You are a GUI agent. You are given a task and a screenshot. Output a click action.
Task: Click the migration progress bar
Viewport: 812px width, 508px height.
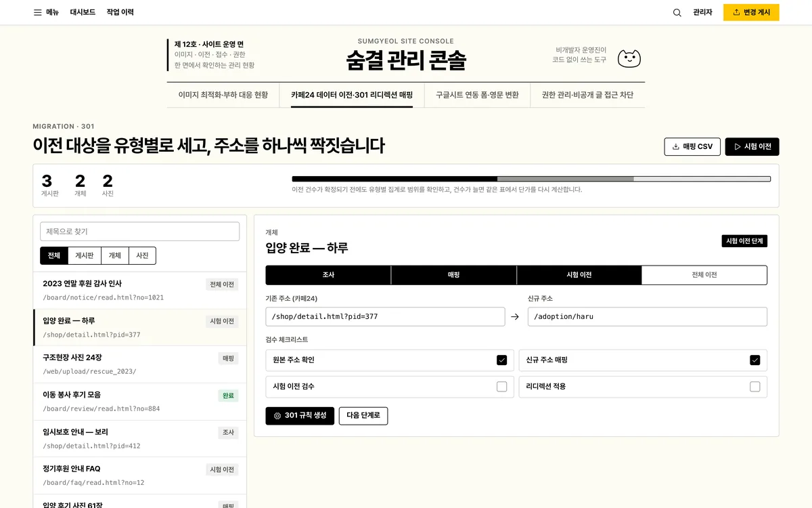(531, 179)
